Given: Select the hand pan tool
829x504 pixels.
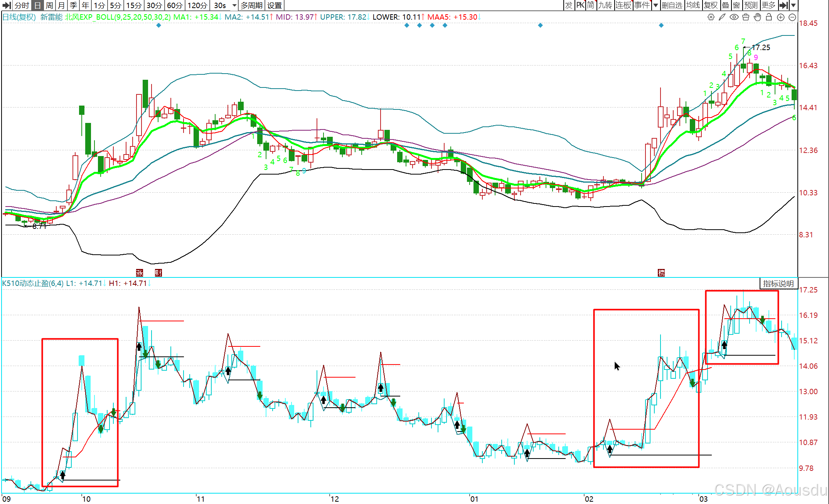Looking at the screenshot, I should point(757,17).
